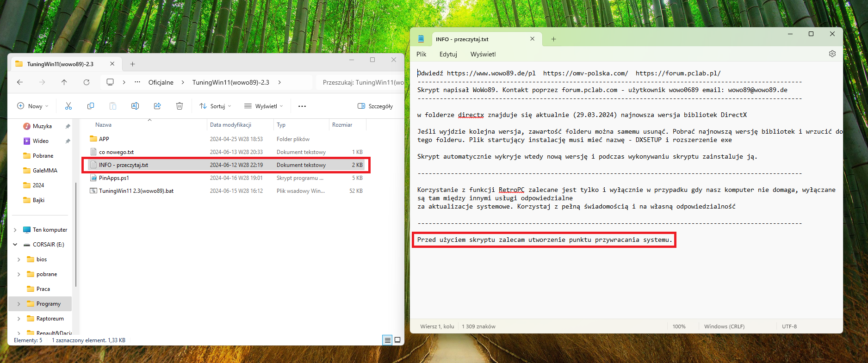
Task: Add a new Explorer tab
Action: tap(132, 64)
